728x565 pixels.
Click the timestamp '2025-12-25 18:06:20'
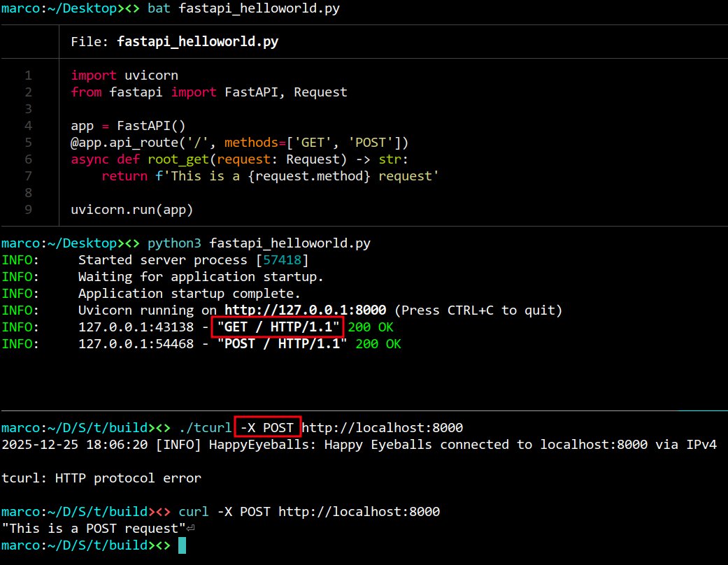point(75,445)
